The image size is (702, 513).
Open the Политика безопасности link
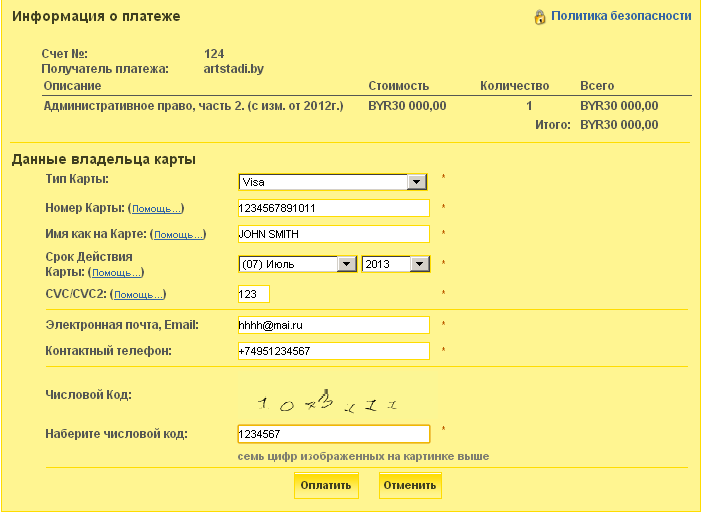[620, 16]
